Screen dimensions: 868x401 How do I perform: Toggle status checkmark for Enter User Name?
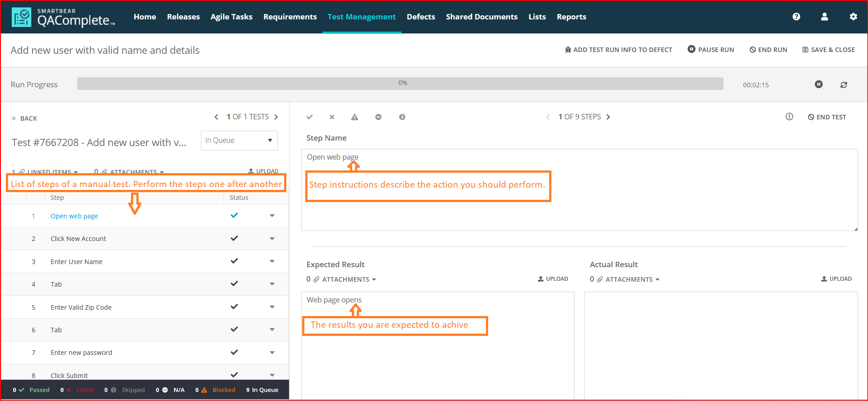[x=234, y=261]
